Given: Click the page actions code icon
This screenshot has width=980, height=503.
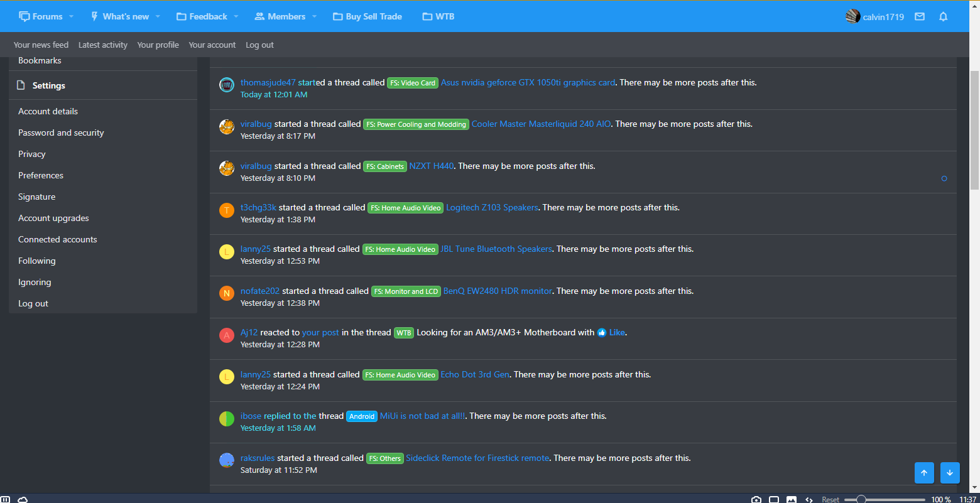Looking at the screenshot, I should 809,500.
